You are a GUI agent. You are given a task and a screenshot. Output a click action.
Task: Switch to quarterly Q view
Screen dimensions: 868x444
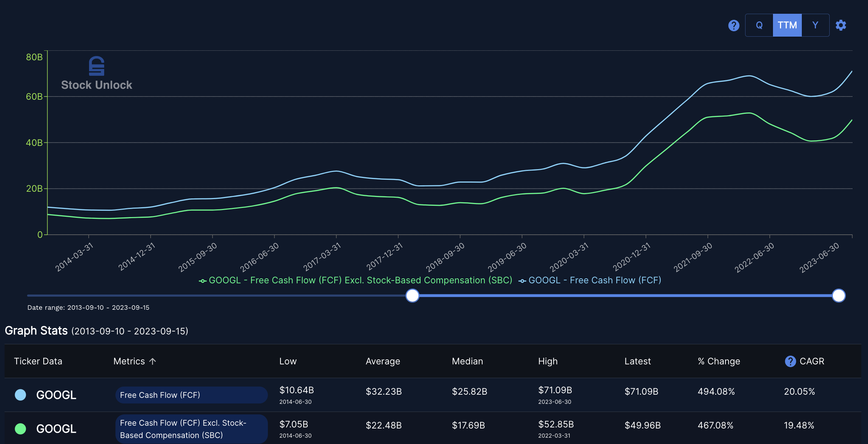[759, 25]
